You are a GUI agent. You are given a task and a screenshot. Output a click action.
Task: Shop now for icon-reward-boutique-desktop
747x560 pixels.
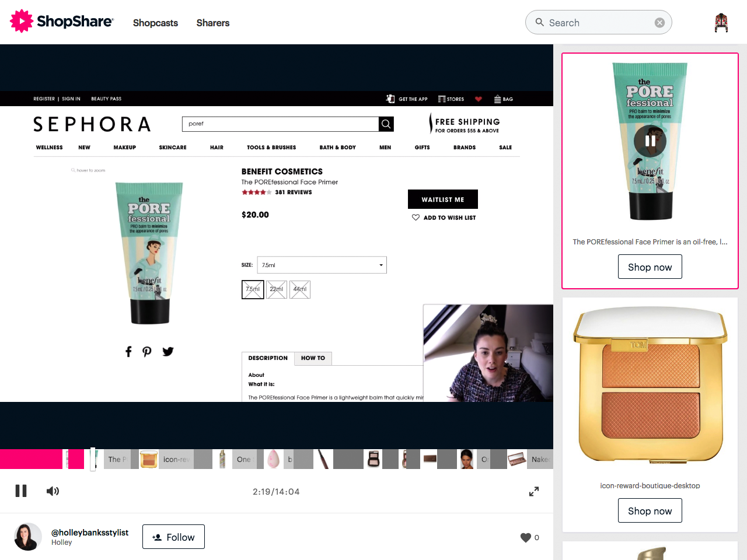(x=650, y=511)
